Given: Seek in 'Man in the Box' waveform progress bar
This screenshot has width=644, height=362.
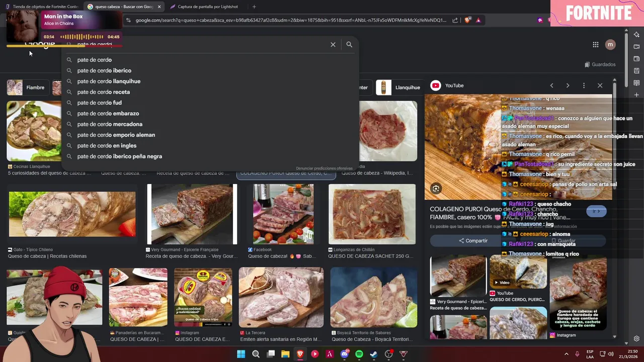Looking at the screenshot, I should (x=82, y=37).
